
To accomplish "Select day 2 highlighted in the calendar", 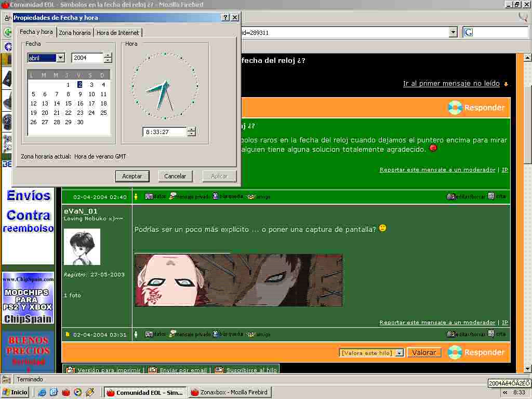I will pyautogui.click(x=79, y=85).
